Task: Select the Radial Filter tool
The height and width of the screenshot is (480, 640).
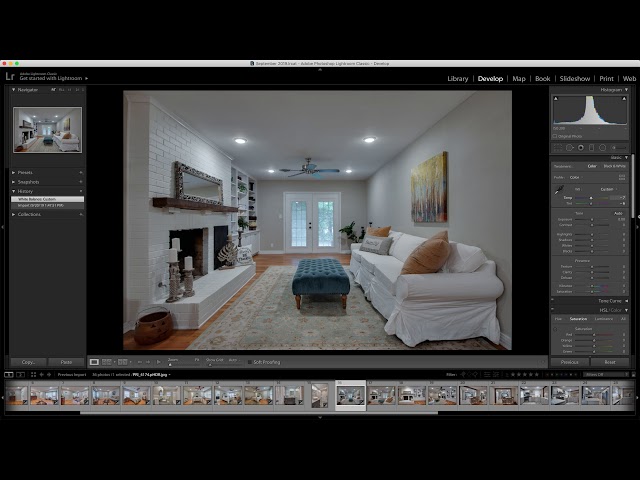Action: [x=602, y=148]
